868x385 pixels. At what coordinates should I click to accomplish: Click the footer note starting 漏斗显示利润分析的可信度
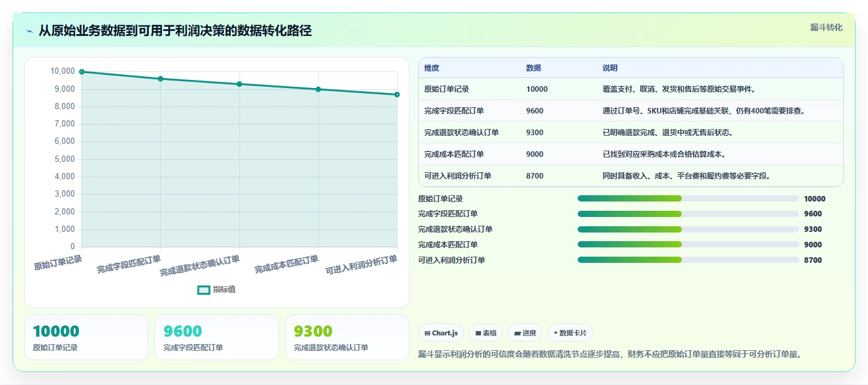tap(610, 355)
